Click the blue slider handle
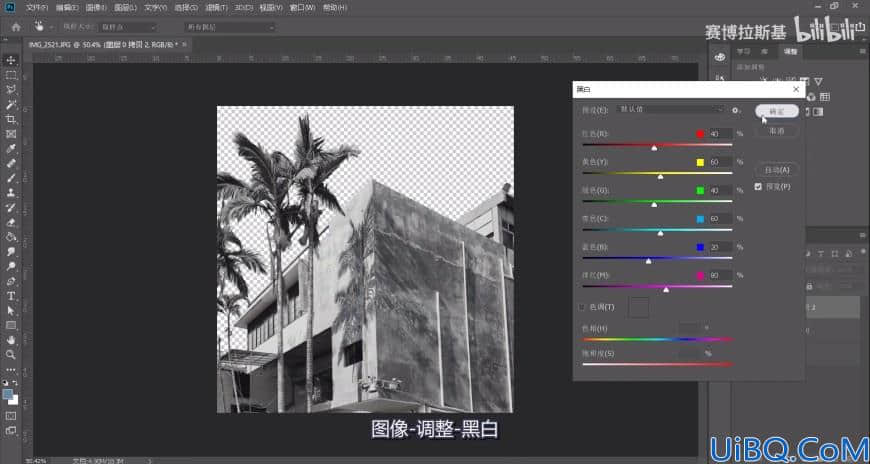870x464 pixels. tap(649, 261)
